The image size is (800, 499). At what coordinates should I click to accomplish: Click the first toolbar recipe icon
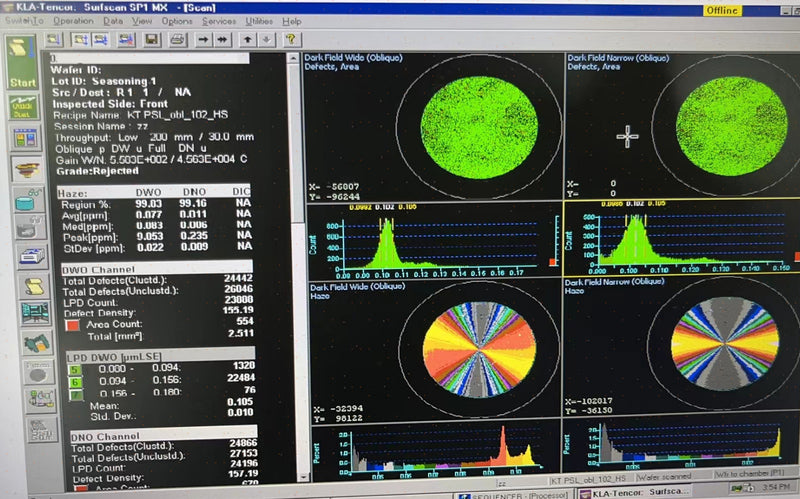[x=54, y=39]
